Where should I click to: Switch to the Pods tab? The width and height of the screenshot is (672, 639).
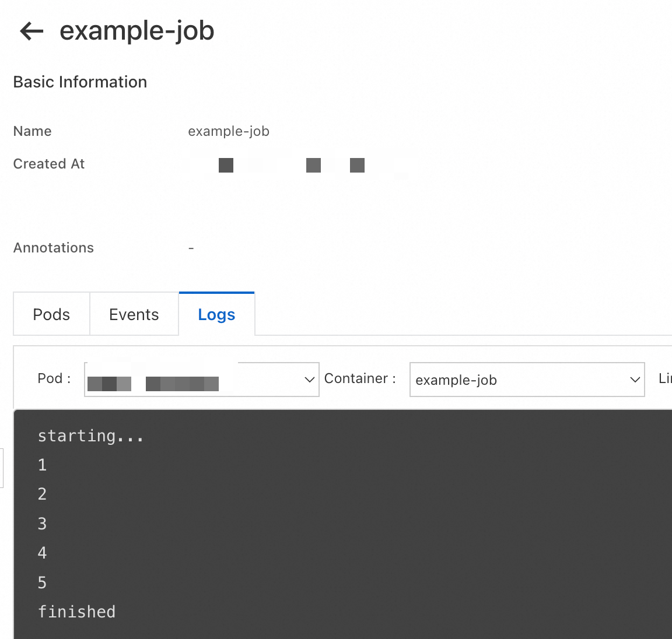coord(51,314)
